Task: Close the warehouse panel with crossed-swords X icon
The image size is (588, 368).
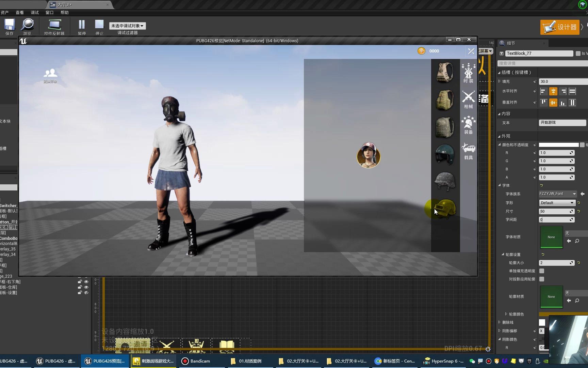Action: [471, 51]
